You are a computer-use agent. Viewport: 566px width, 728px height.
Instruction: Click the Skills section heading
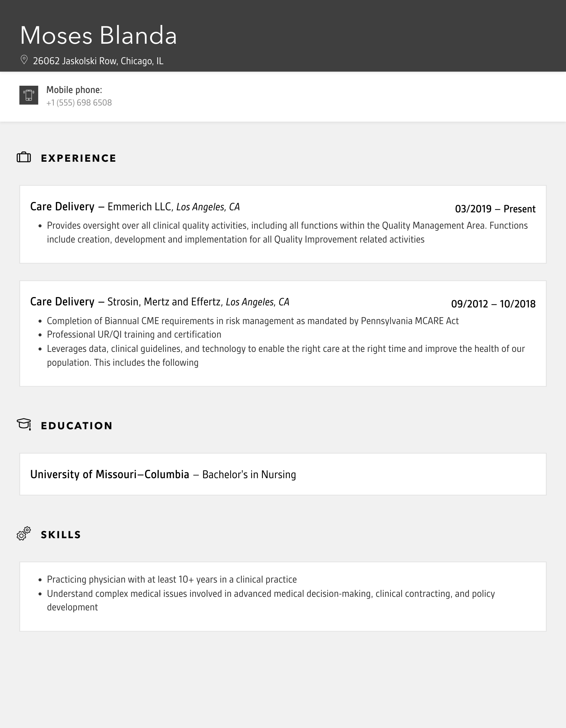click(61, 535)
